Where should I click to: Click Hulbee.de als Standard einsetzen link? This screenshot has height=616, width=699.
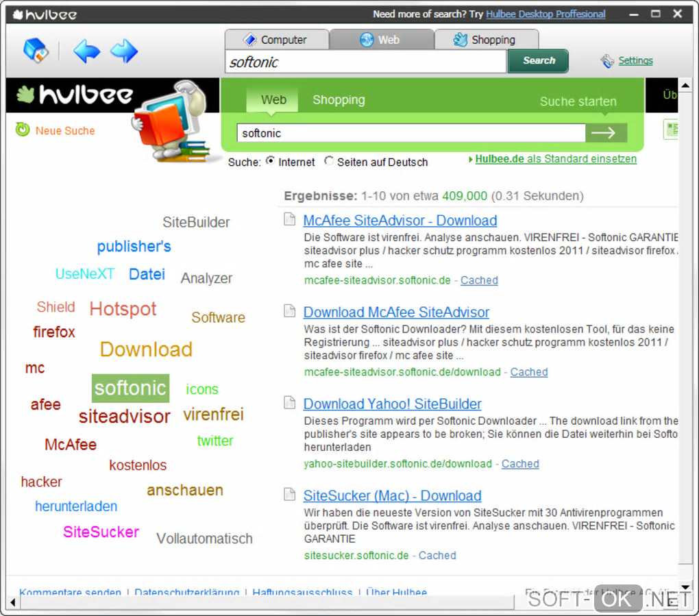[556, 159]
